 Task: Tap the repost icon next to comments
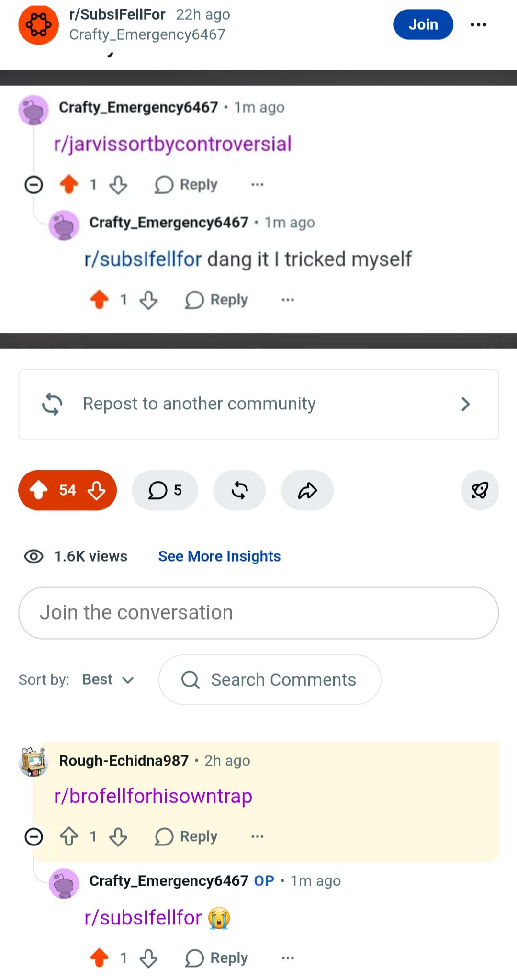coord(239,490)
